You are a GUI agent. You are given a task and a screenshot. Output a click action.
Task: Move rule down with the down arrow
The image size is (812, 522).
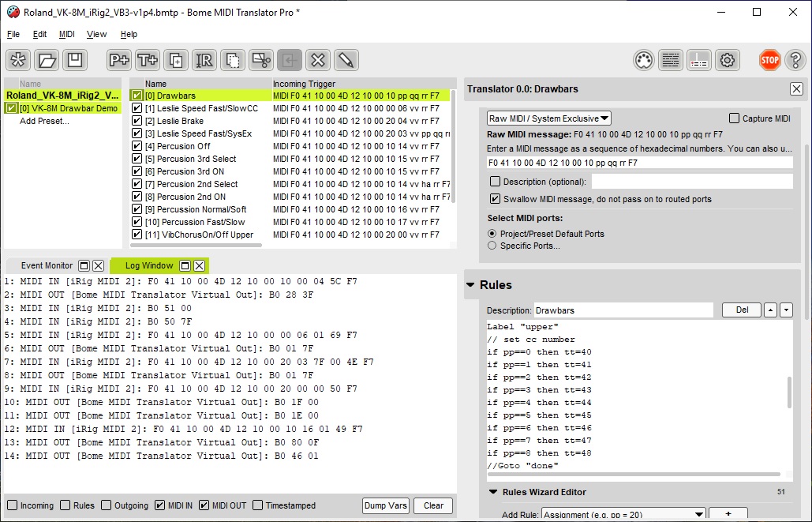point(786,310)
